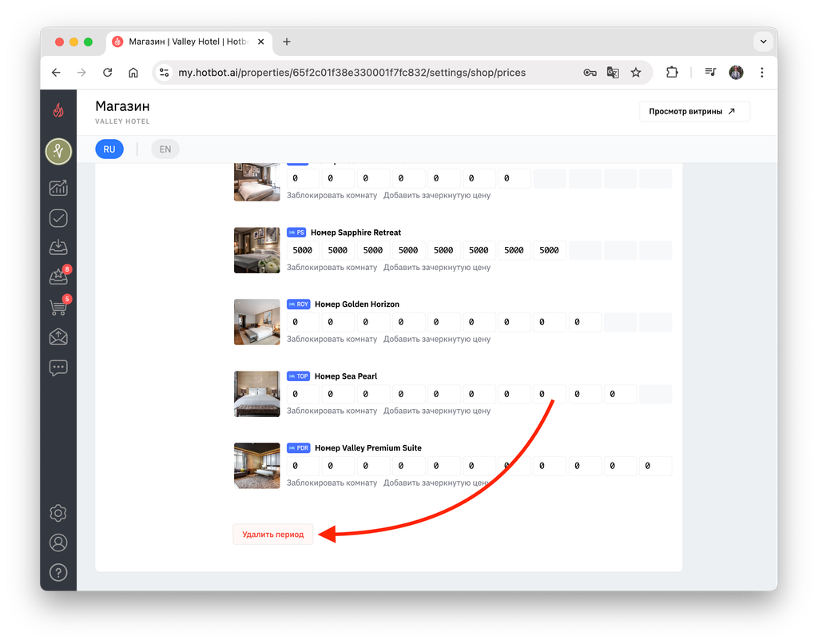
Task: Click the browser address bar URL
Action: click(352, 73)
